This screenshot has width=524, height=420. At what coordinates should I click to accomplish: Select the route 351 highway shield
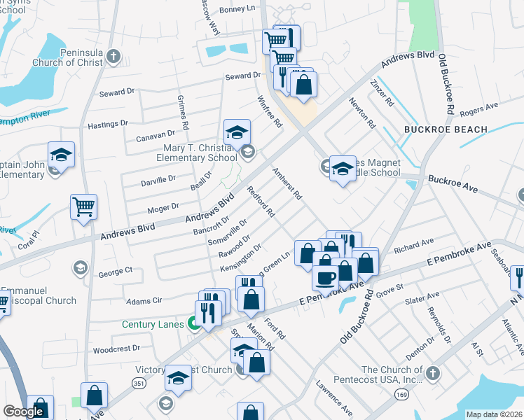click(138, 384)
